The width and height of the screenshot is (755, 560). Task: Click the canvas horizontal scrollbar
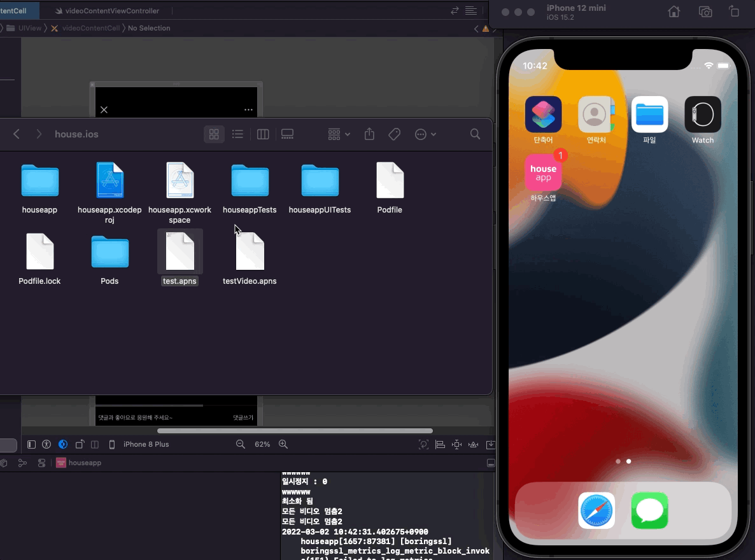click(295, 431)
